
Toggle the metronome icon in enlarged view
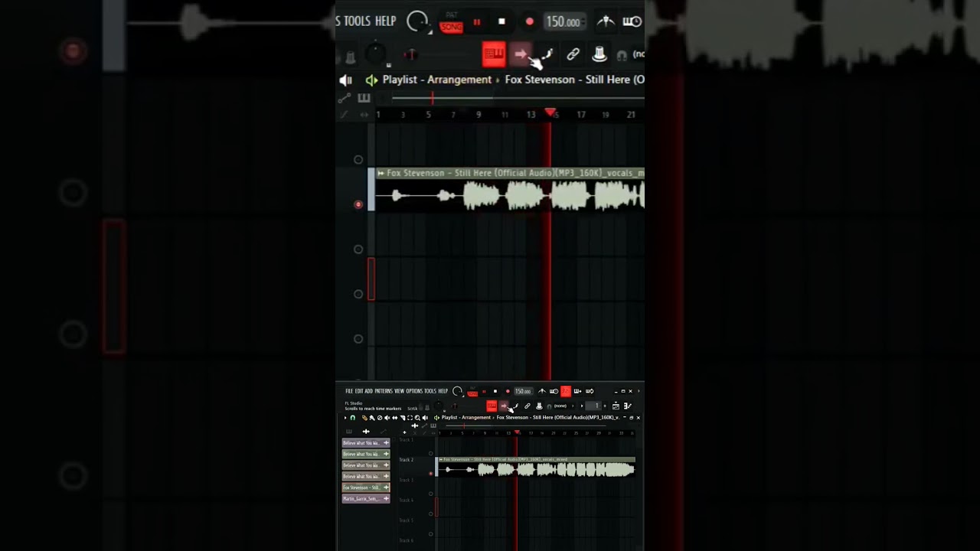(x=606, y=21)
